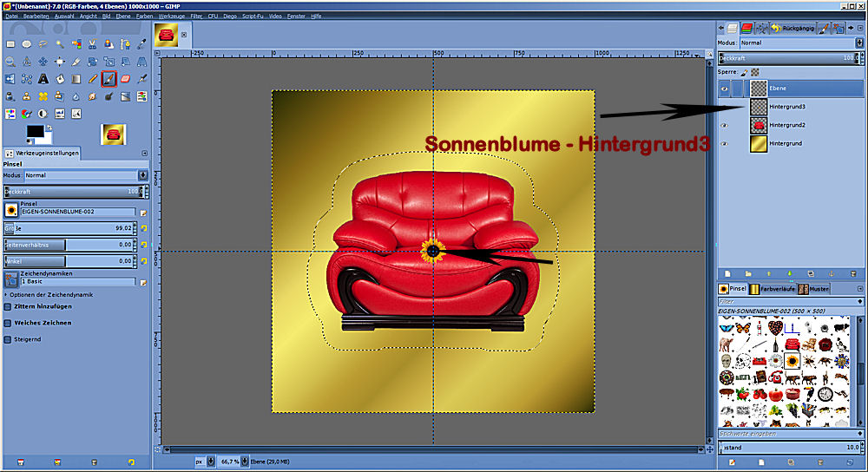
Task: Select the Rectangle Select tool
Action: [x=10, y=43]
